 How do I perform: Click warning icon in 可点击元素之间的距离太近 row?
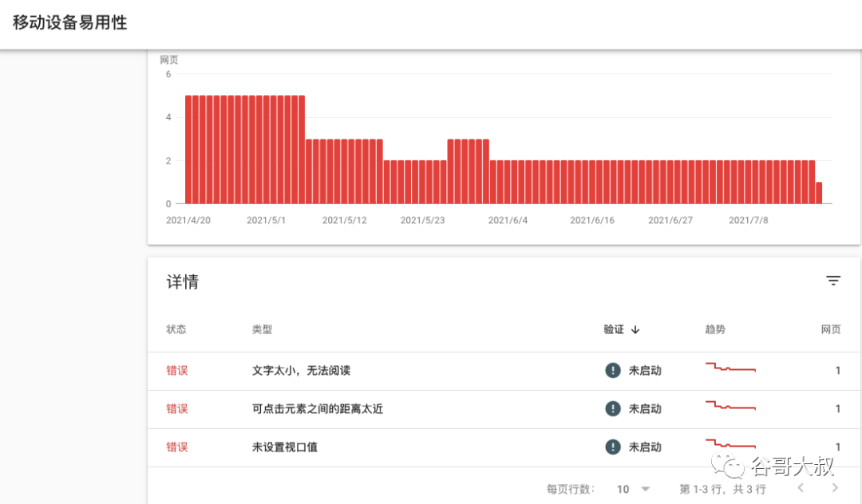click(x=612, y=408)
